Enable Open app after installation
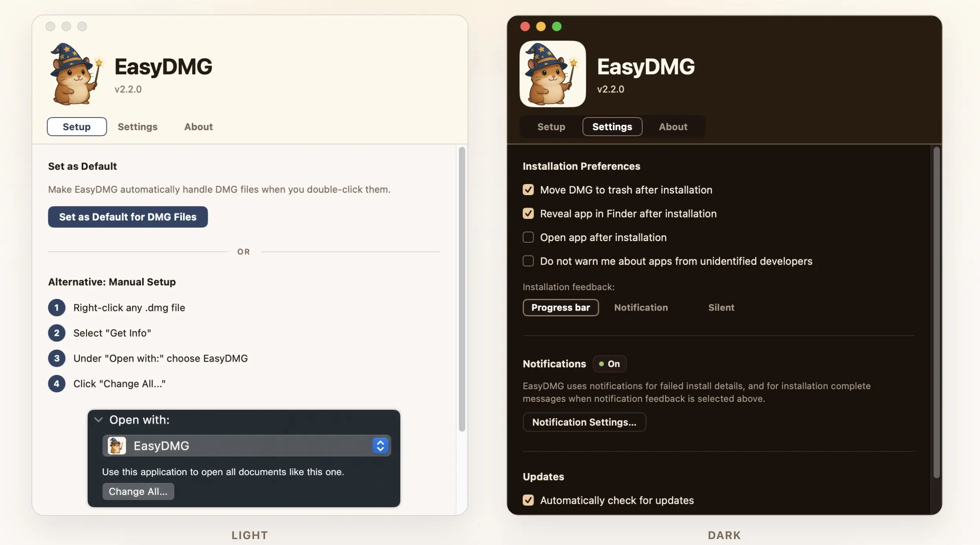 click(528, 237)
